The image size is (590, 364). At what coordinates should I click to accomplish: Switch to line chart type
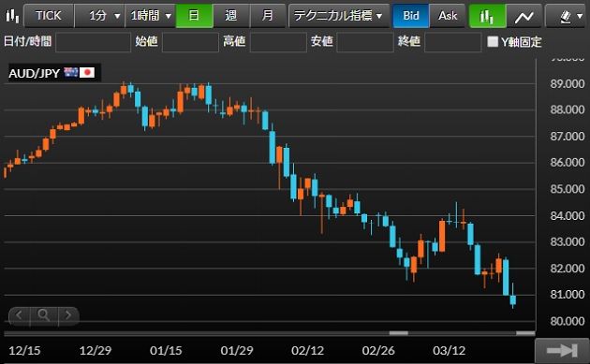pyautogui.click(x=524, y=16)
